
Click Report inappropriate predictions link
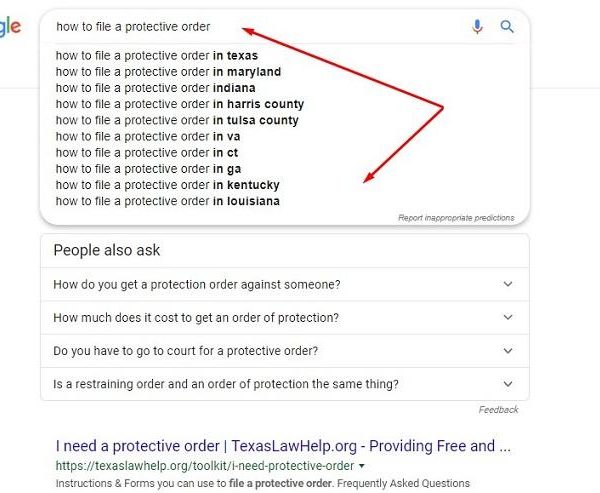[456, 217]
